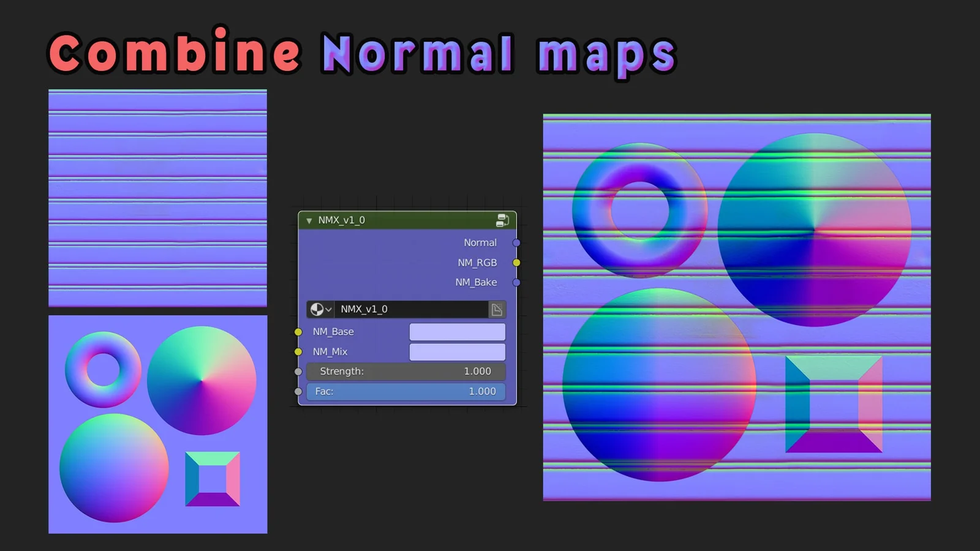980x551 pixels.
Task: Click the node group options icon in NMX_v1_0 header
Action: (502, 220)
